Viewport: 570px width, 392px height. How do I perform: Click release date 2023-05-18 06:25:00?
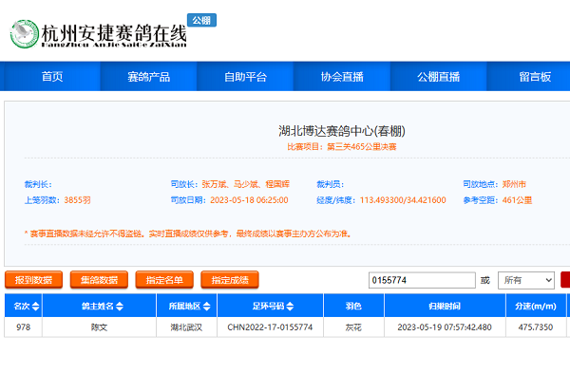point(249,200)
